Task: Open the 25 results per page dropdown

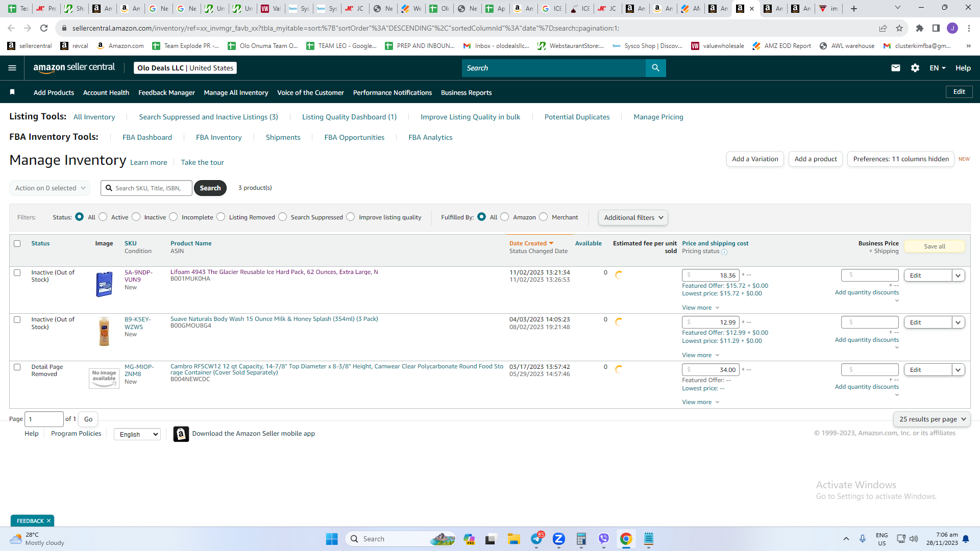Action: (x=932, y=419)
